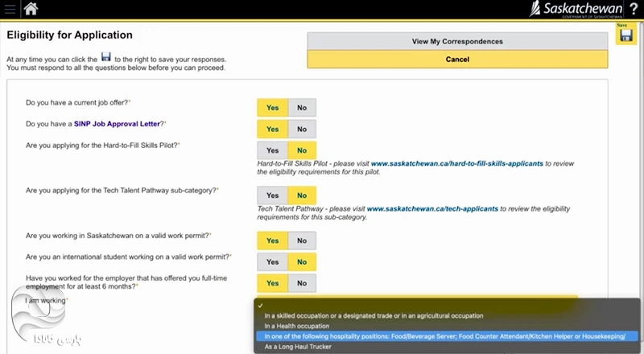Select skilled occupation or designated trade option
This screenshot has height=354, width=644.
pos(374,315)
